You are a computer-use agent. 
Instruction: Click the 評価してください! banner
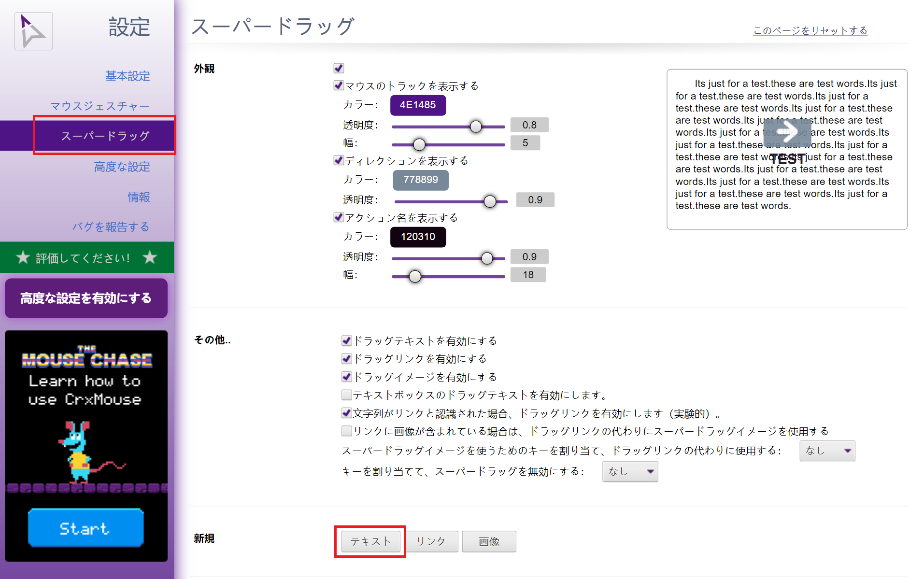pos(87,257)
